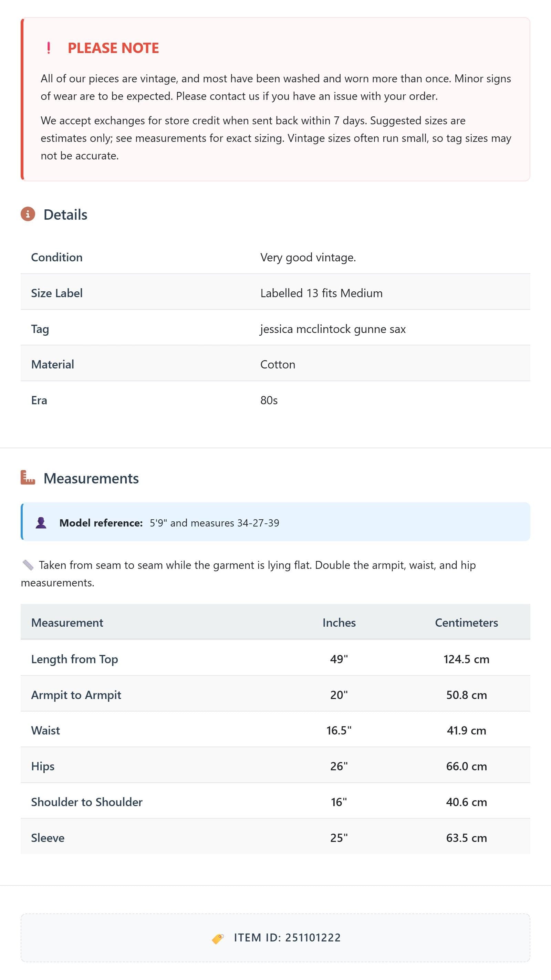The width and height of the screenshot is (551, 980).
Task: Select the Era value 80s
Action: 269,400
